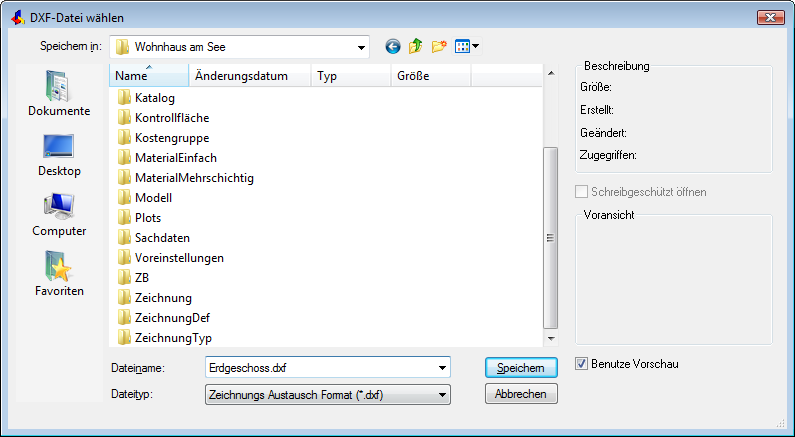Viewport: 795px width, 437px height.
Task: Toggle Schreibgeschützt öffnen checkbox
Action: (x=581, y=192)
